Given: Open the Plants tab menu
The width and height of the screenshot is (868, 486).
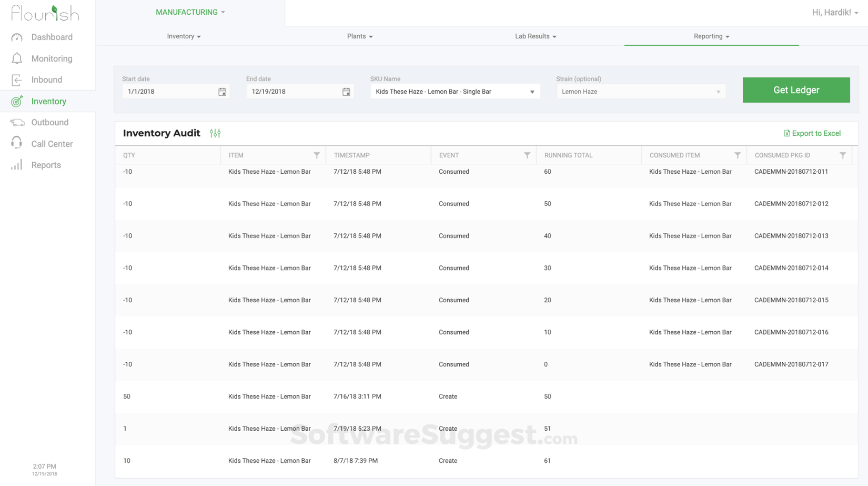Looking at the screenshot, I should pos(360,36).
